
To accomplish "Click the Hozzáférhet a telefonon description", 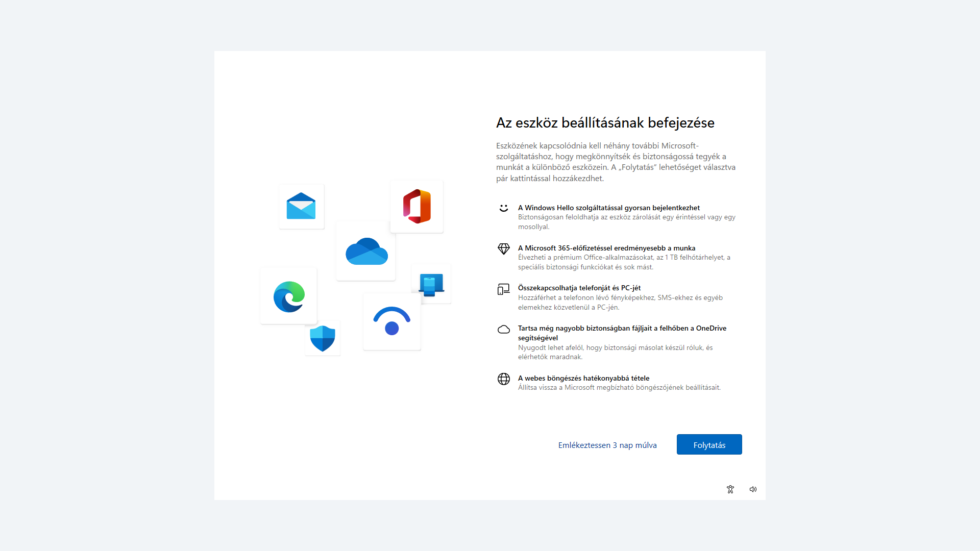I will pos(620,303).
